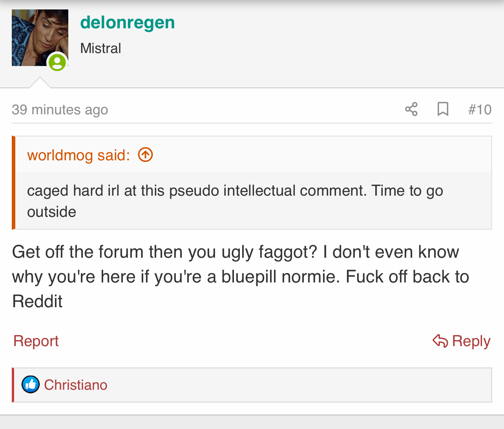
Task: Click the reply arrow icon
Action: 440,341
